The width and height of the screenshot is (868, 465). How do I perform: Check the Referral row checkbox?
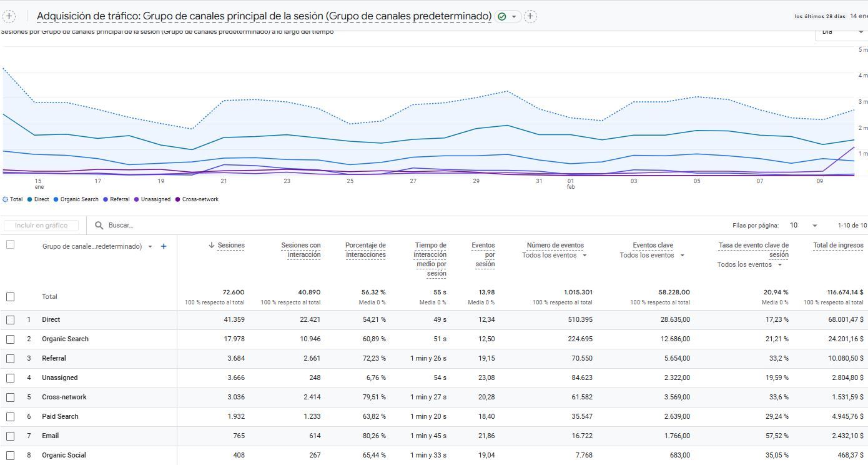(x=10, y=358)
